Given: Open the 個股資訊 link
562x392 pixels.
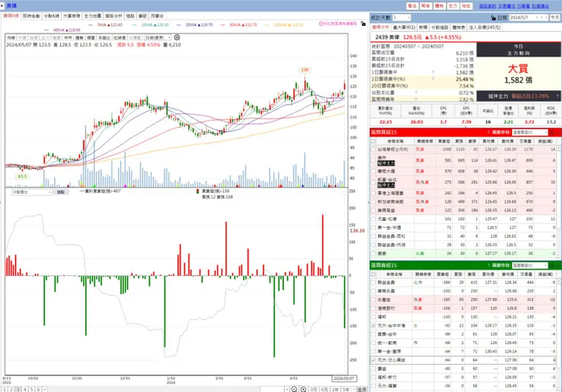Looking at the screenshot, I should [x=488, y=6].
